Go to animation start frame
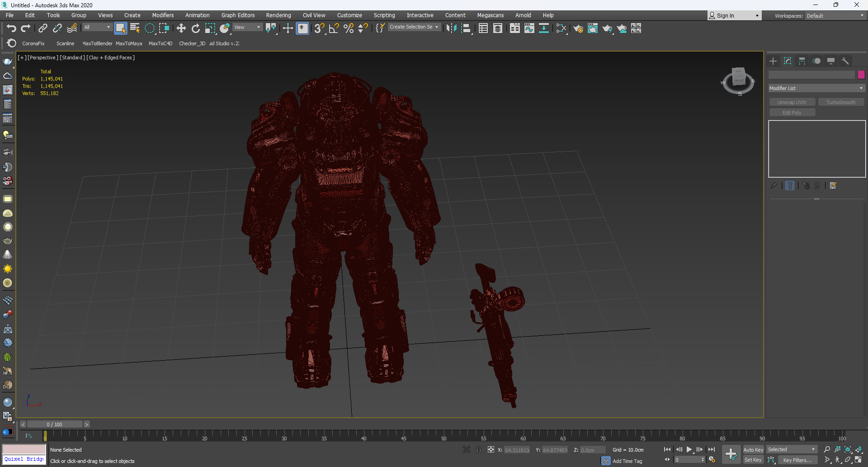 pyautogui.click(x=667, y=449)
